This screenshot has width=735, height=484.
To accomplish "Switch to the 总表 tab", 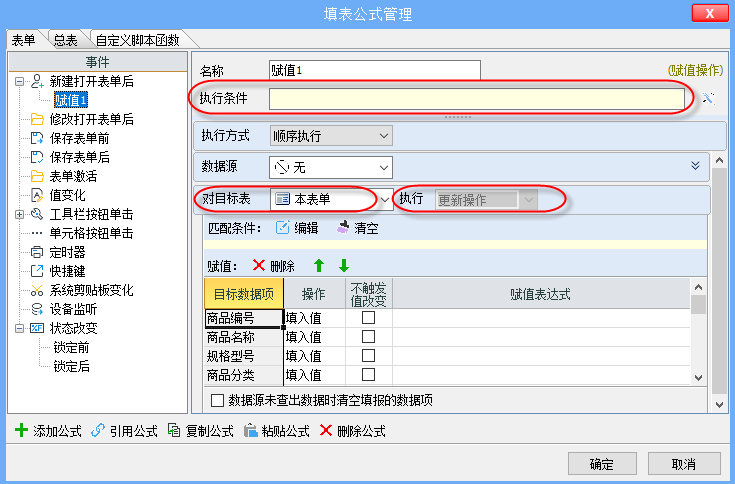I will (x=65, y=40).
